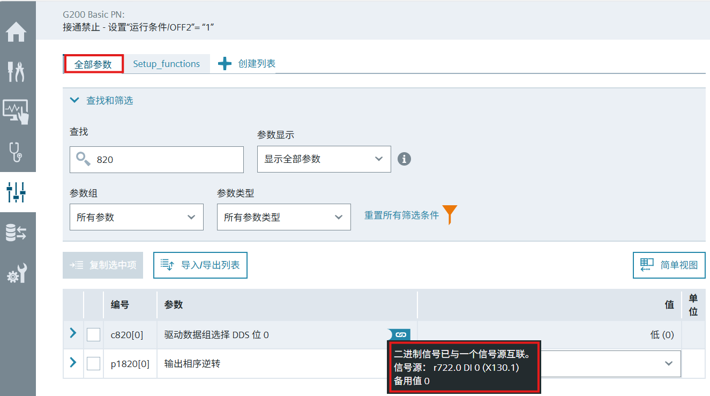Click the info icon beside parameter display
710x396 pixels.
click(x=404, y=159)
